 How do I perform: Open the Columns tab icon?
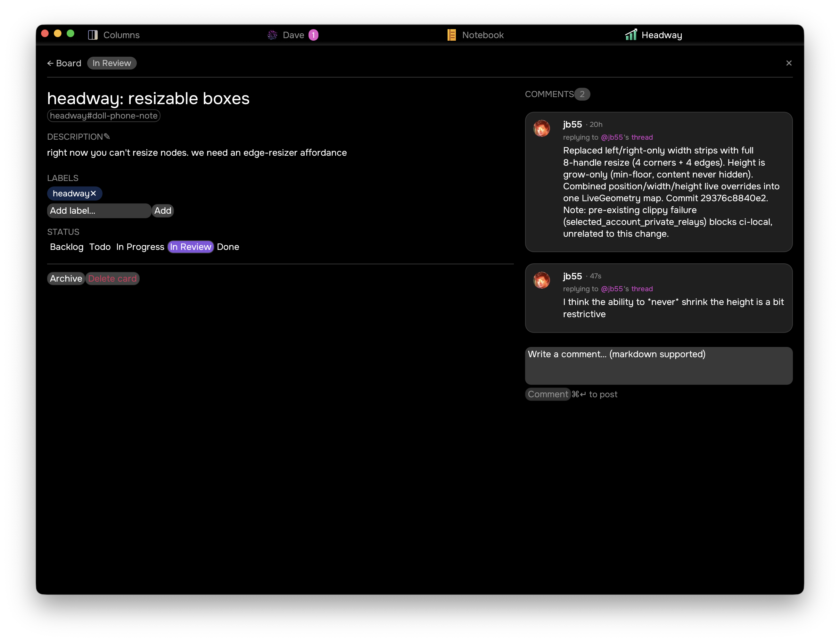click(93, 35)
